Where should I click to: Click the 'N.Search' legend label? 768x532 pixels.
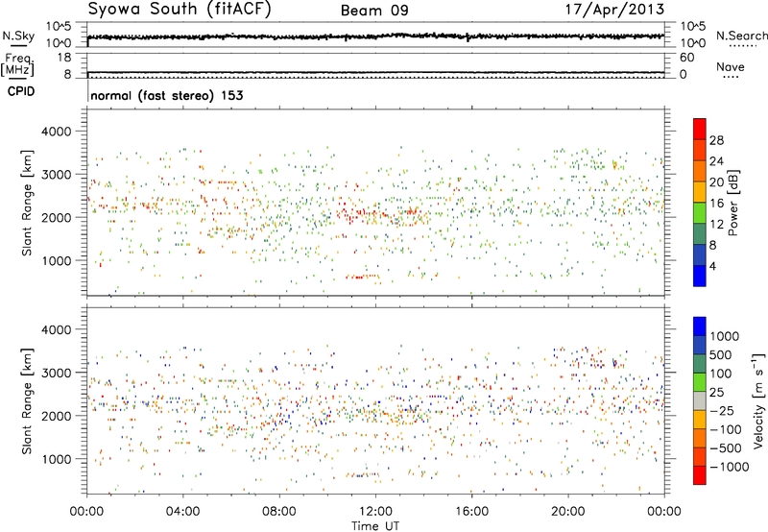coord(741,36)
